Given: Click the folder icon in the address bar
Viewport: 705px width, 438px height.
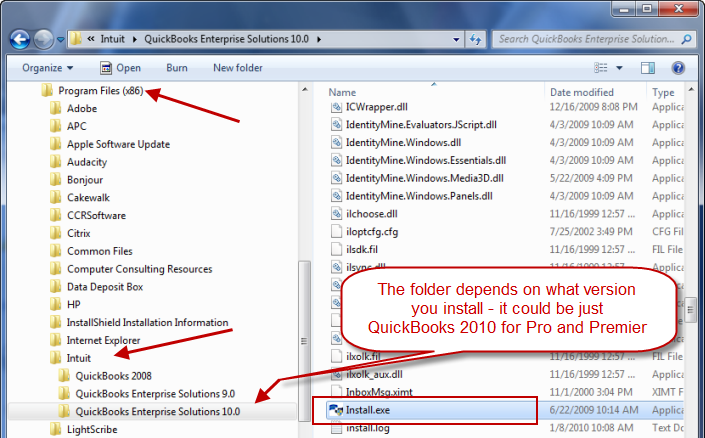Looking at the screenshot, I should point(76,39).
